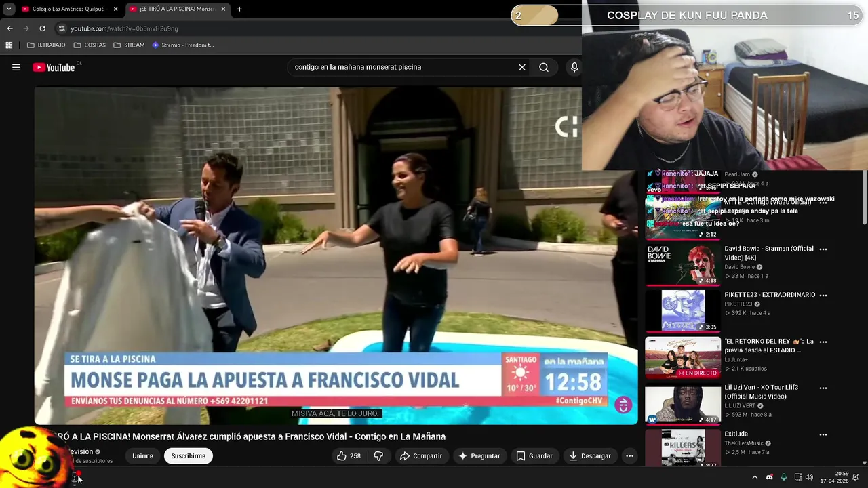Open the tab search dropdown arrow
The width and height of the screenshot is (868, 488).
point(9,9)
